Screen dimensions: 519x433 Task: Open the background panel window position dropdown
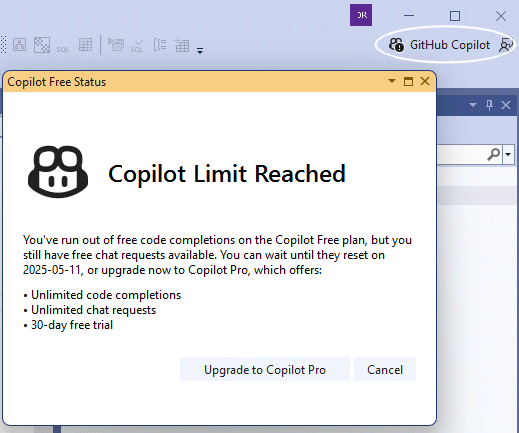coord(473,105)
